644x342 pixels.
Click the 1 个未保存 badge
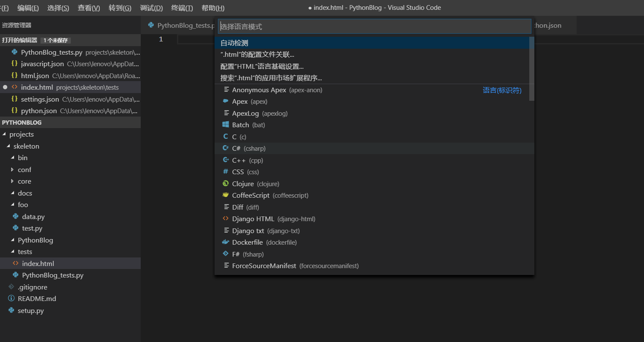(56, 40)
